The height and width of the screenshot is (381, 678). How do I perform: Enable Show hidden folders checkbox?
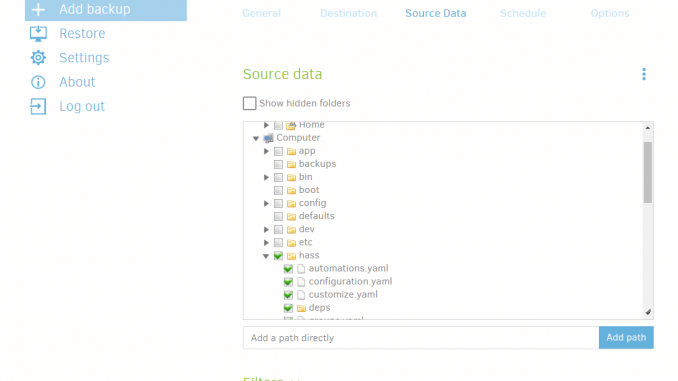click(x=249, y=103)
